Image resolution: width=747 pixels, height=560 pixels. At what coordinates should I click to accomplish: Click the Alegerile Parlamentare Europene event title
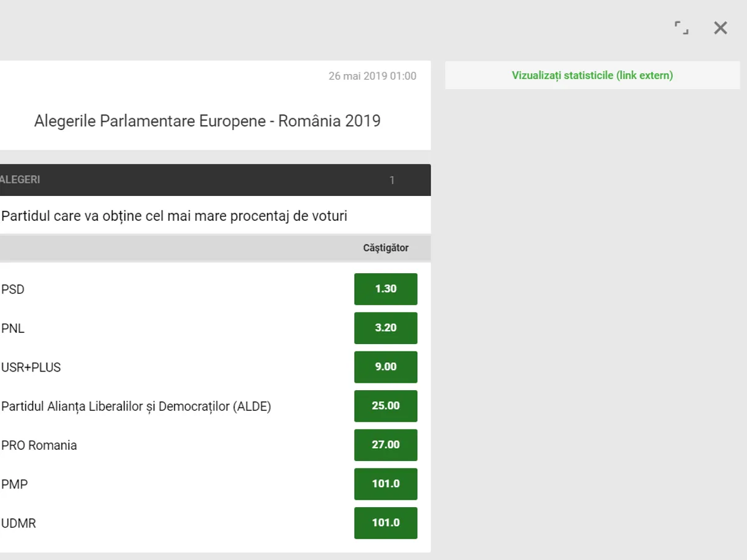click(x=207, y=121)
